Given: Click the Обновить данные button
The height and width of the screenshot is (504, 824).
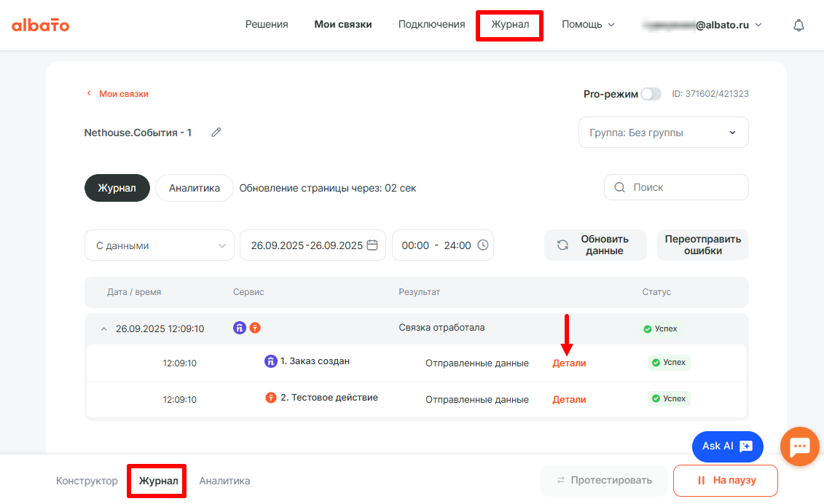Looking at the screenshot, I should [595, 245].
